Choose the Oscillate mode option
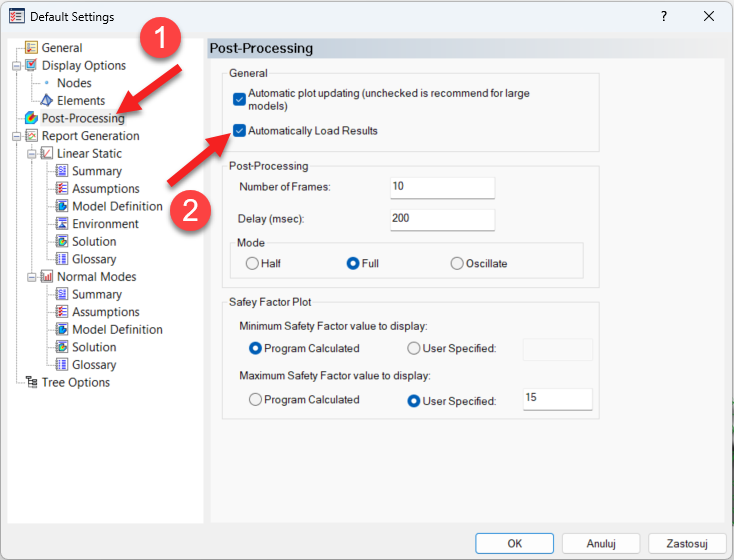This screenshot has height=560, width=734. [457, 263]
